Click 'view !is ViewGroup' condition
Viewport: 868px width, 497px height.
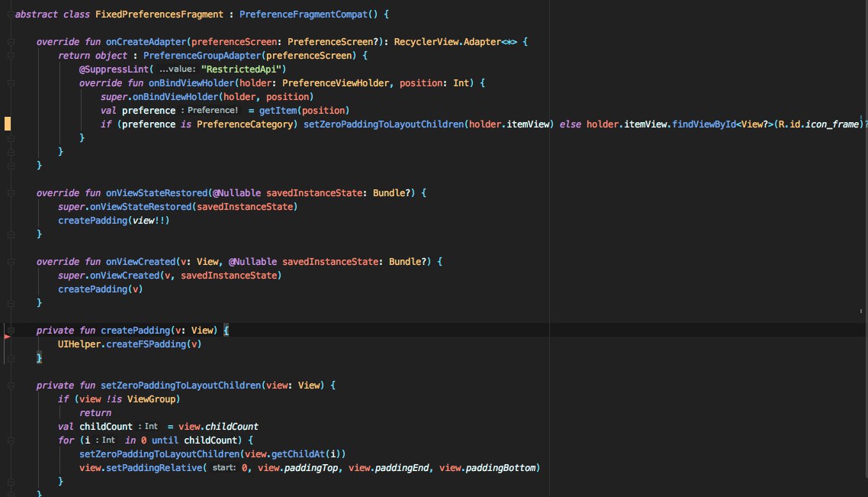(127, 399)
